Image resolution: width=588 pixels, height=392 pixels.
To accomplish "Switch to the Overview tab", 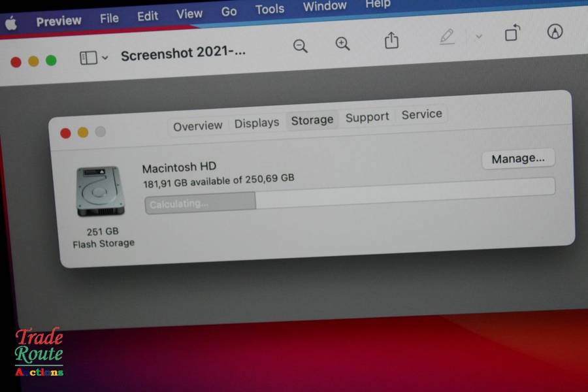I will click(x=197, y=125).
